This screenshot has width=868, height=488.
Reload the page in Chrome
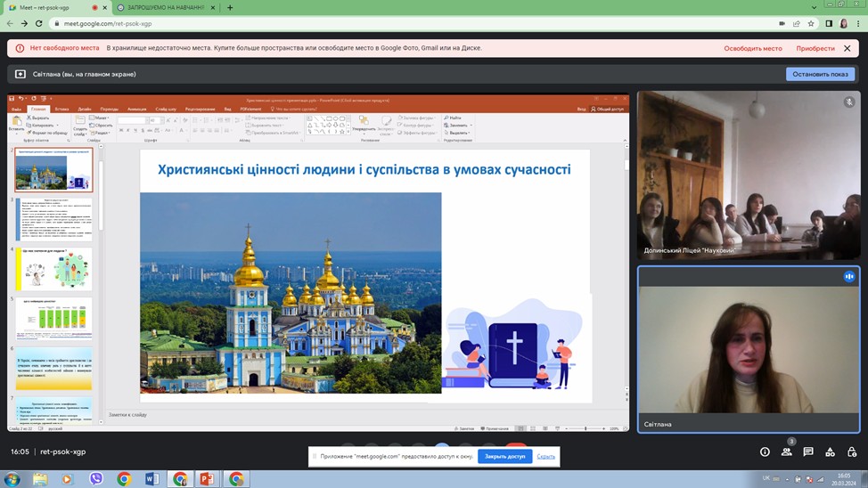38,23
